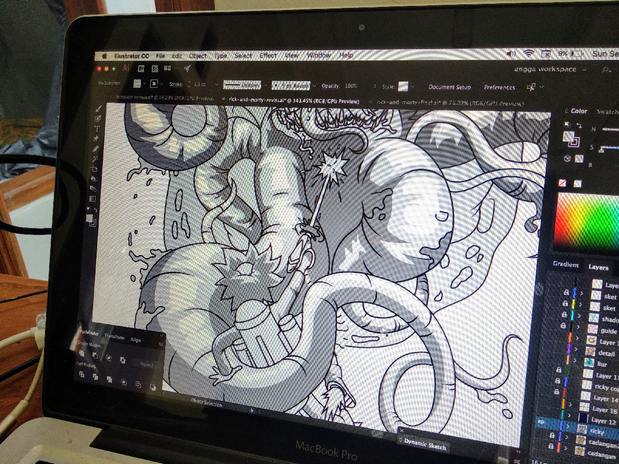Open the File menu

[x=160, y=56]
